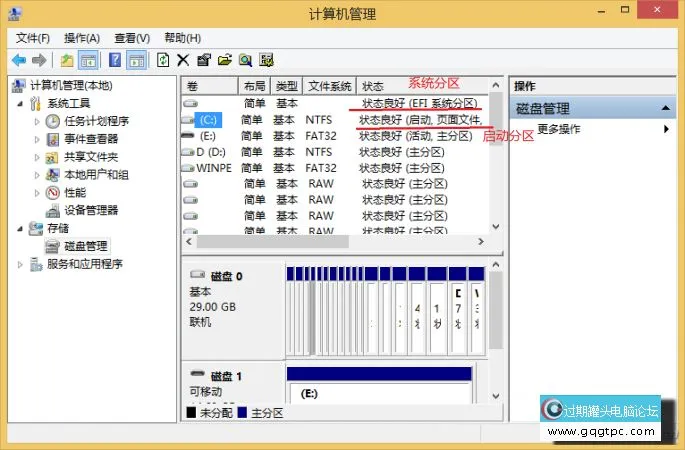The height and width of the screenshot is (450, 685).
Task: Click the 事件查看器 icon
Action: tap(52, 139)
